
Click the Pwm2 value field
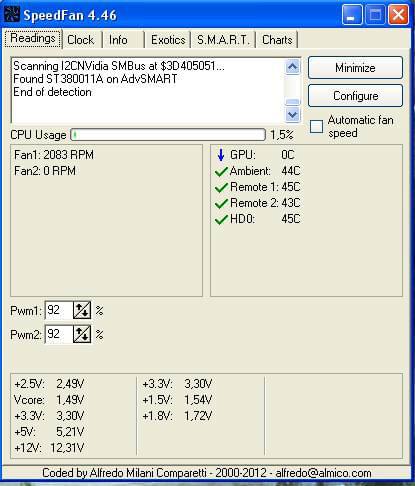point(58,334)
